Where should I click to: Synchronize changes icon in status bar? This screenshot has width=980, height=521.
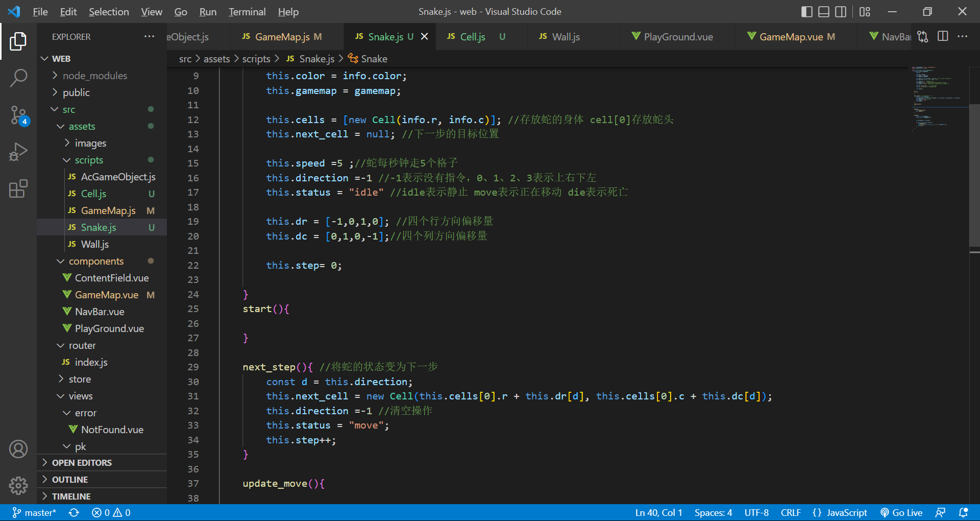74,512
